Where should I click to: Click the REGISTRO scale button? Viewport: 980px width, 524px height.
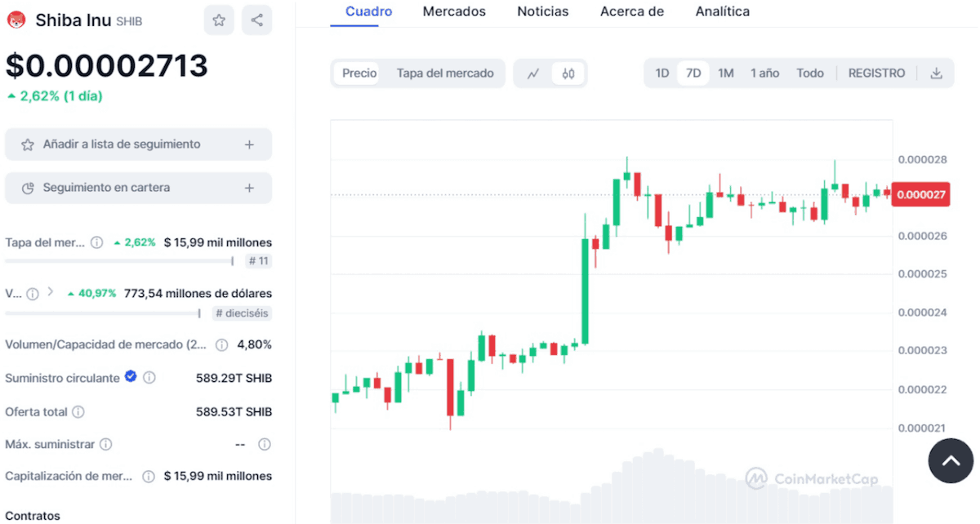876,73
